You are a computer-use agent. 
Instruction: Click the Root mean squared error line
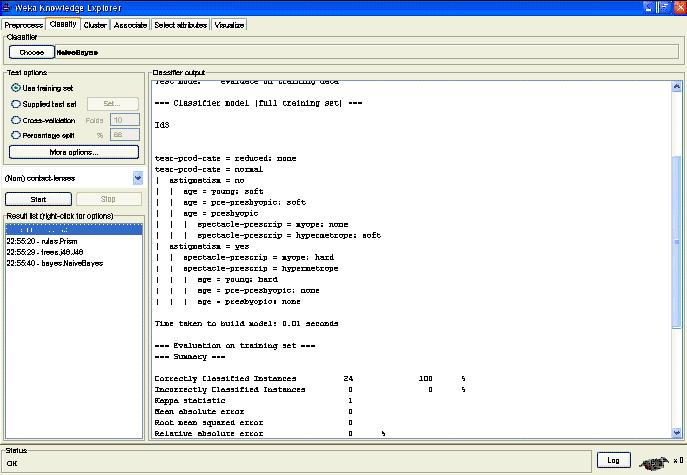(254, 422)
